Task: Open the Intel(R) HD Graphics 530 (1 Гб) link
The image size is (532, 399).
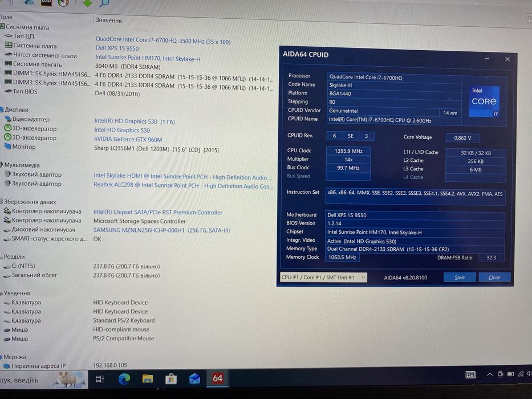Action: (x=135, y=121)
